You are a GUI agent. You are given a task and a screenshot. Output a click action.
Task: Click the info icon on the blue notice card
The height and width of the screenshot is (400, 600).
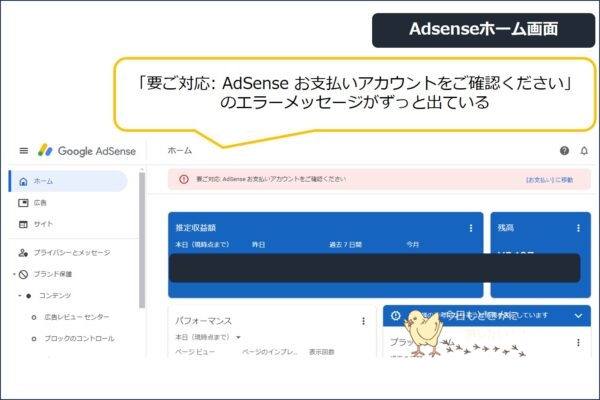tap(396, 315)
